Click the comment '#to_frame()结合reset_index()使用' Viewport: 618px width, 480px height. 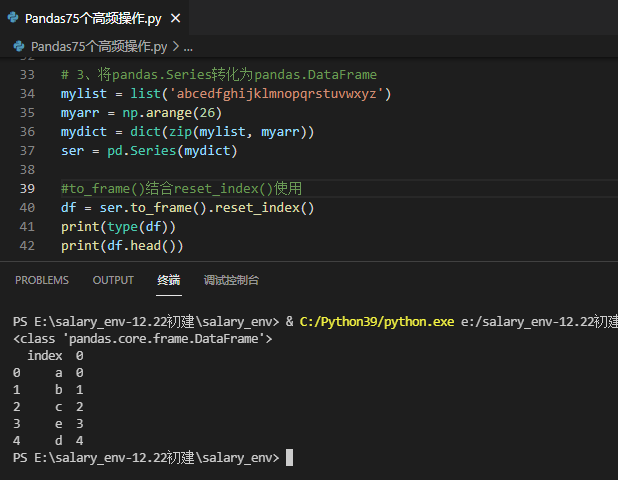click(x=182, y=188)
